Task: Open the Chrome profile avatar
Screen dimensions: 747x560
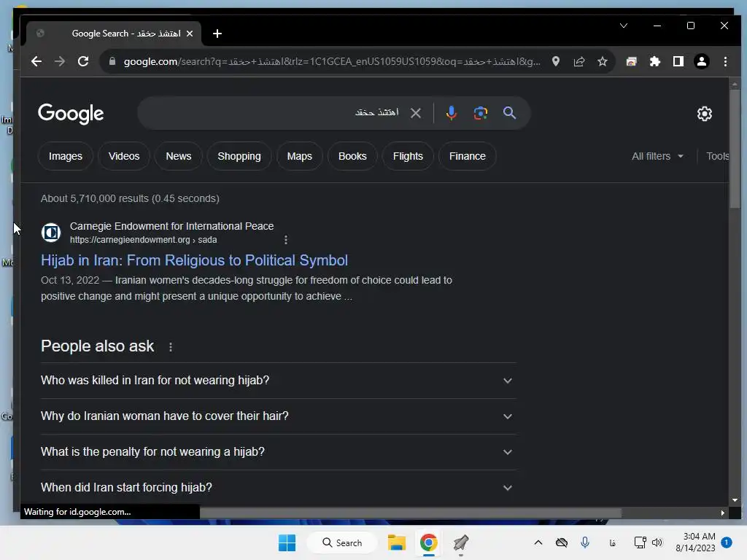Action: tap(701, 61)
